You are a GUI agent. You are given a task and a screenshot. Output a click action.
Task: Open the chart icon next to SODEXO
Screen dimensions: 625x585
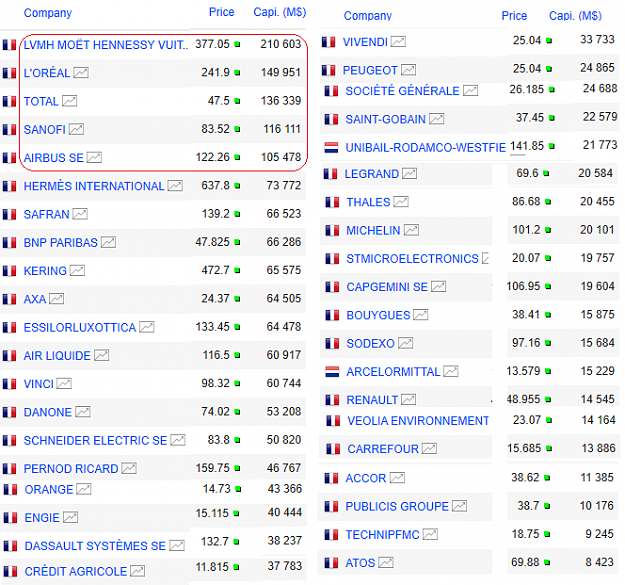(x=406, y=344)
